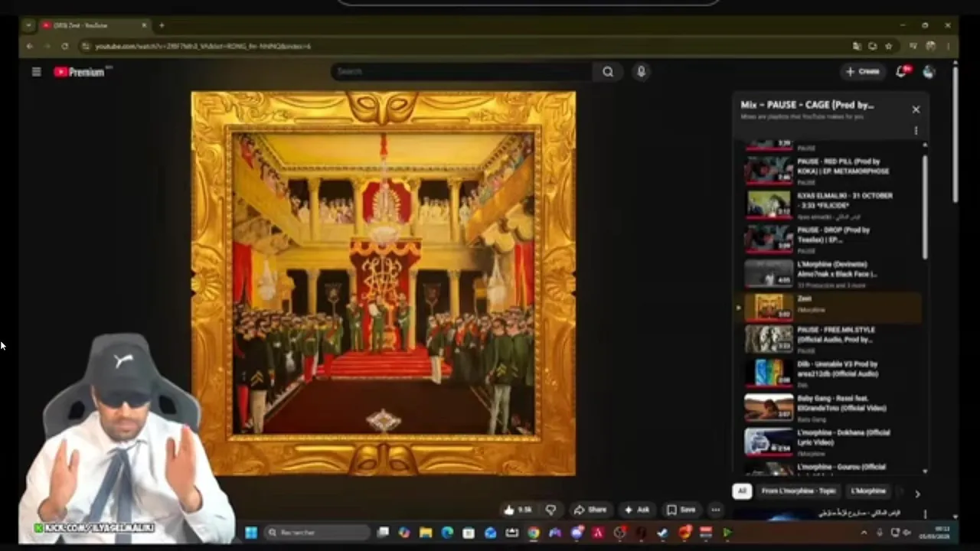
Task: Select the L'Morphine filter chip
Action: point(867,491)
